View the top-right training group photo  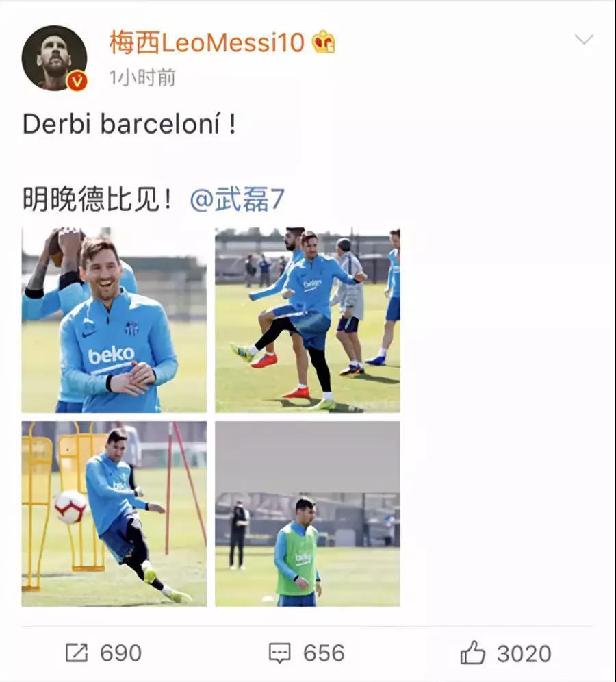307,320
